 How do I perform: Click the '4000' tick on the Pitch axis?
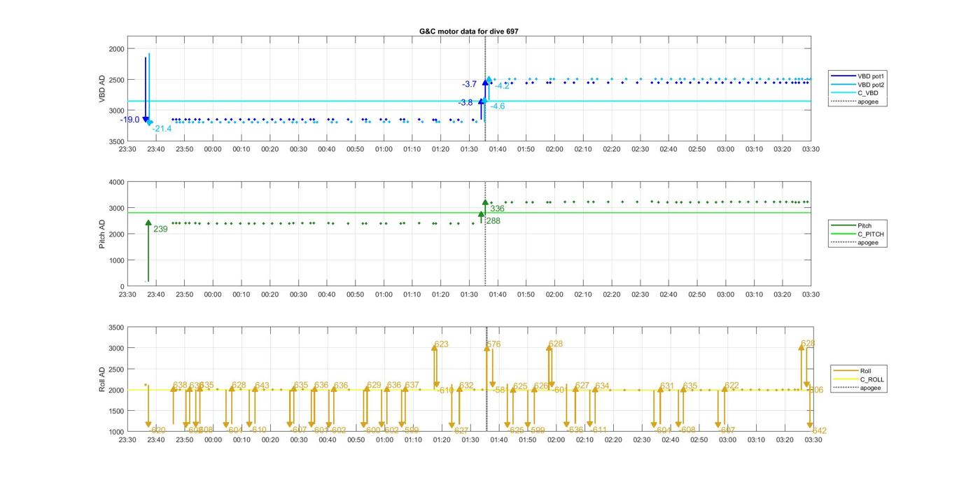click(x=115, y=182)
